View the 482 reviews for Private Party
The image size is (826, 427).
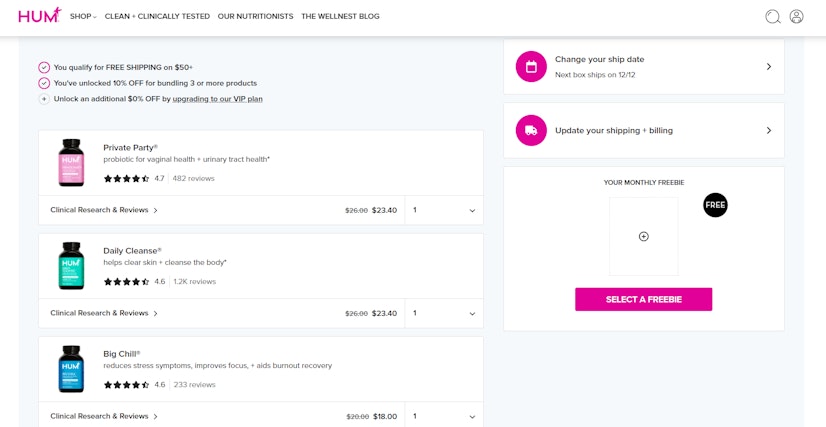coord(193,178)
